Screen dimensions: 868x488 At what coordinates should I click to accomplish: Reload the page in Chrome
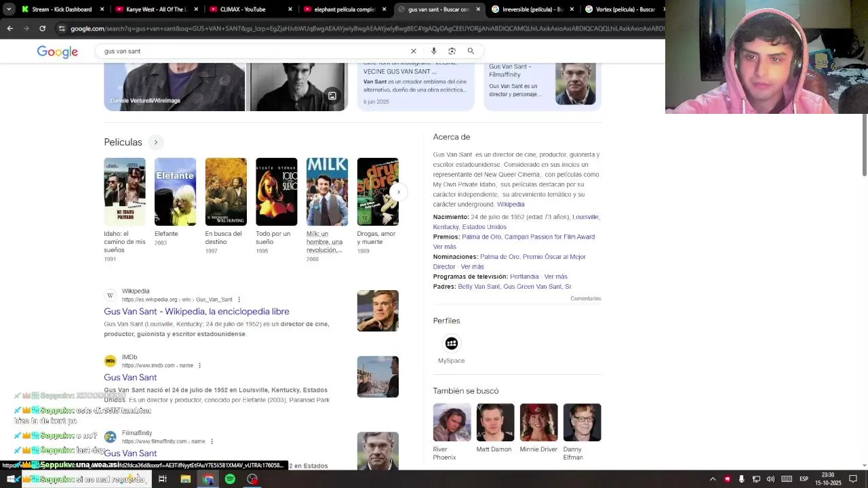click(x=42, y=28)
